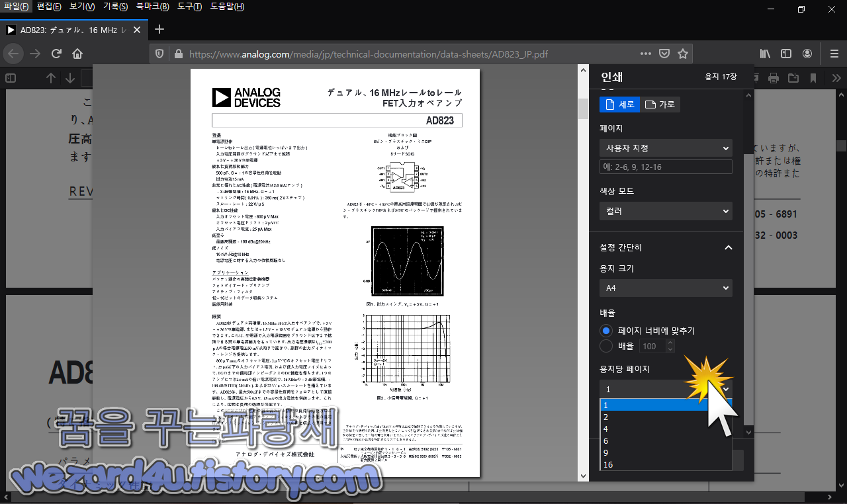The height and width of the screenshot is (504, 847).
Task: Click the PDF viewer page scrollbar thumb
Action: (841, 146)
